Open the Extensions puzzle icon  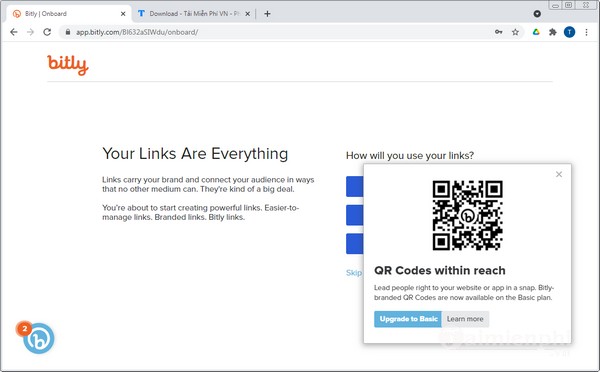point(553,32)
